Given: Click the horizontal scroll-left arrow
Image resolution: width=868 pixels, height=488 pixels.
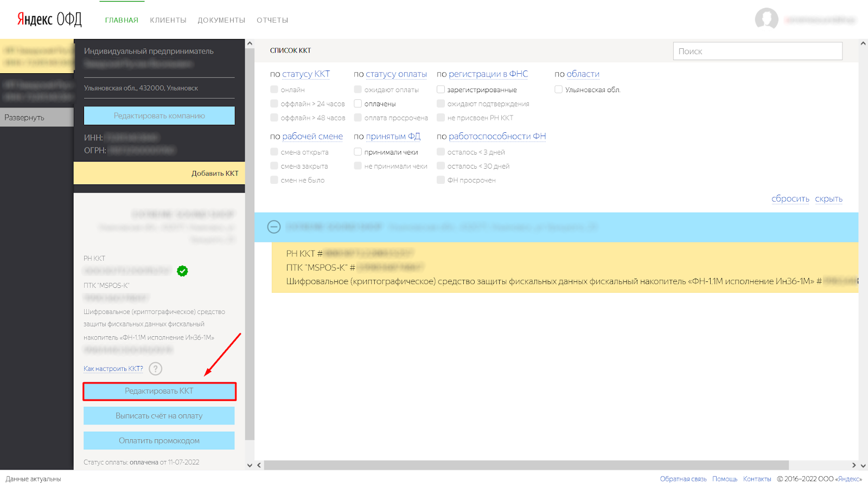Looking at the screenshot, I should [x=259, y=465].
